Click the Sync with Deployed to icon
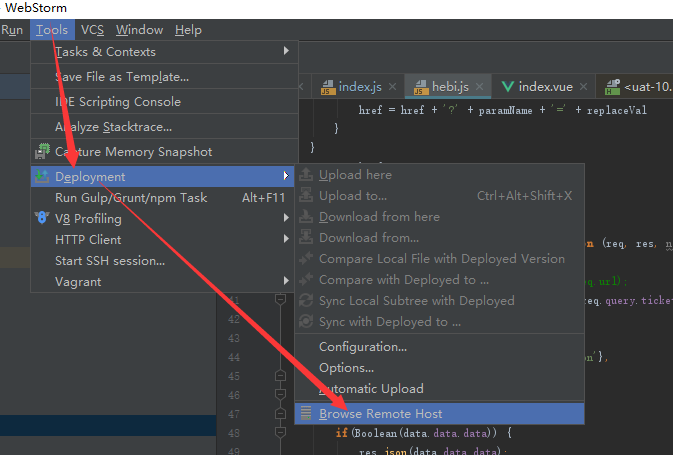The height and width of the screenshot is (455, 673). coord(306,322)
